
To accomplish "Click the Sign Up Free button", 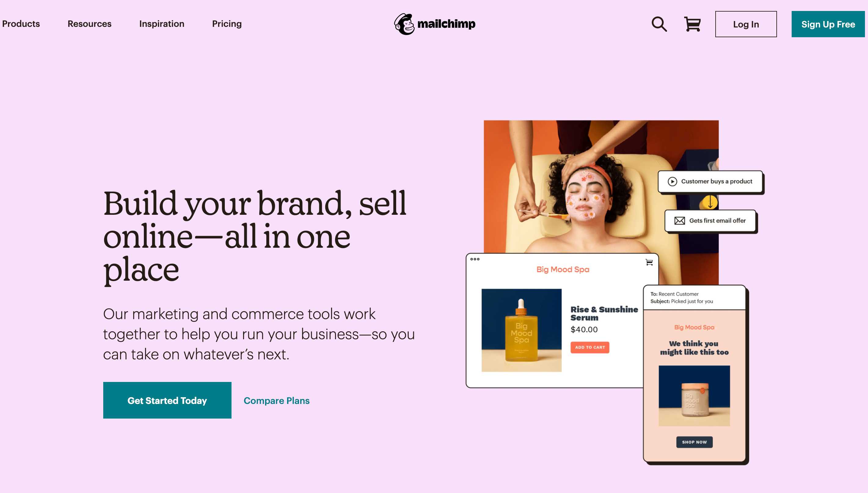I will click(828, 24).
